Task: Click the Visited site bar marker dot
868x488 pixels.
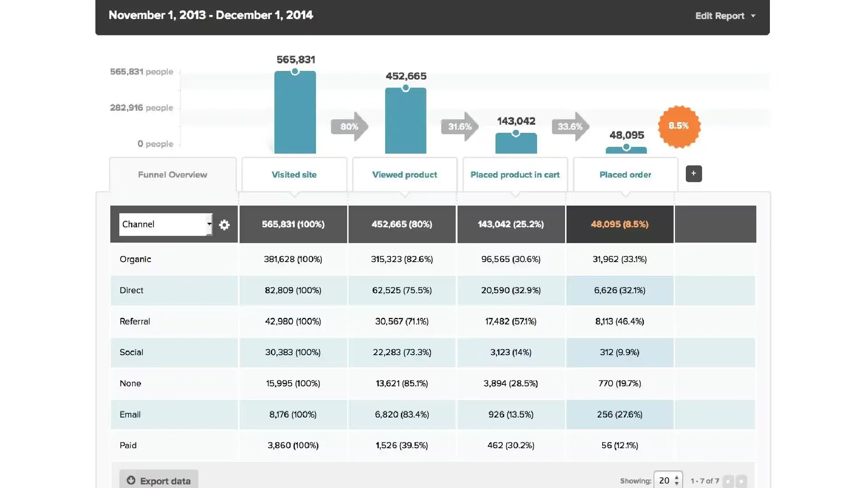Action: click(295, 71)
